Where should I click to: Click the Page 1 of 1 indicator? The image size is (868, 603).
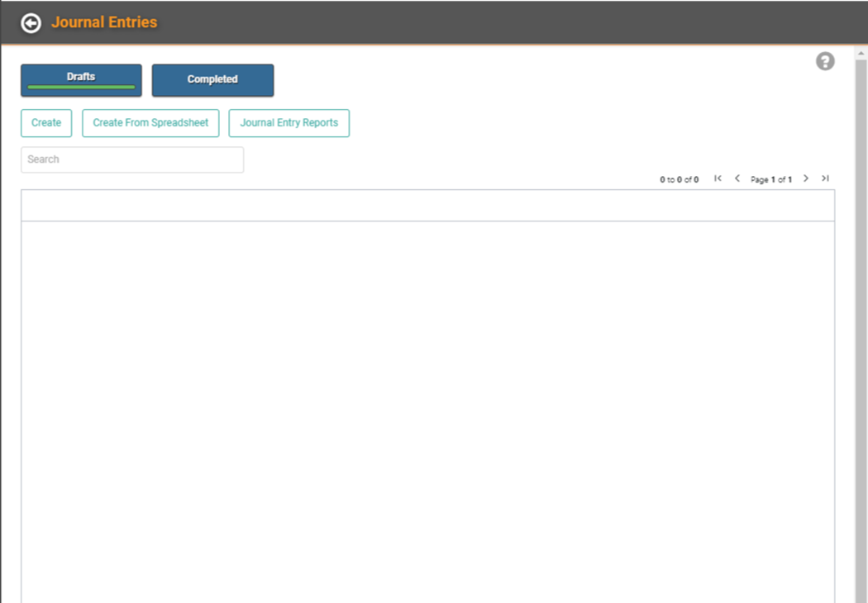click(770, 179)
